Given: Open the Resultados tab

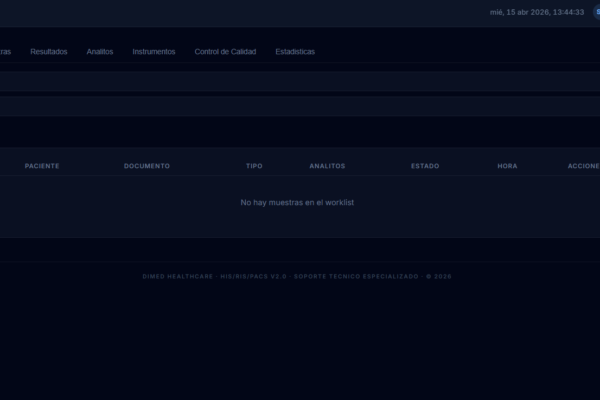Looking at the screenshot, I should click(49, 51).
